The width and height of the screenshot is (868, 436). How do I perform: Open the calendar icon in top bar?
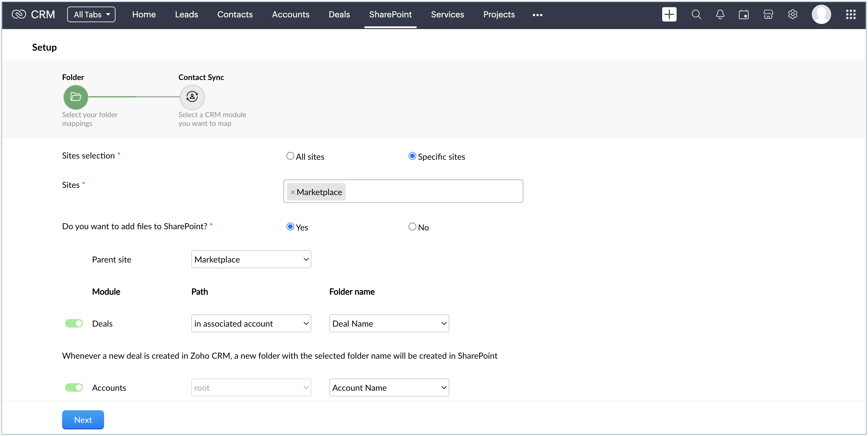(x=744, y=14)
